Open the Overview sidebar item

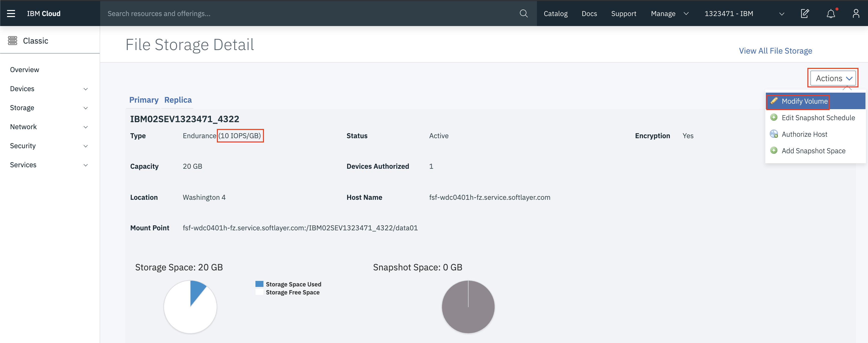[x=25, y=70]
